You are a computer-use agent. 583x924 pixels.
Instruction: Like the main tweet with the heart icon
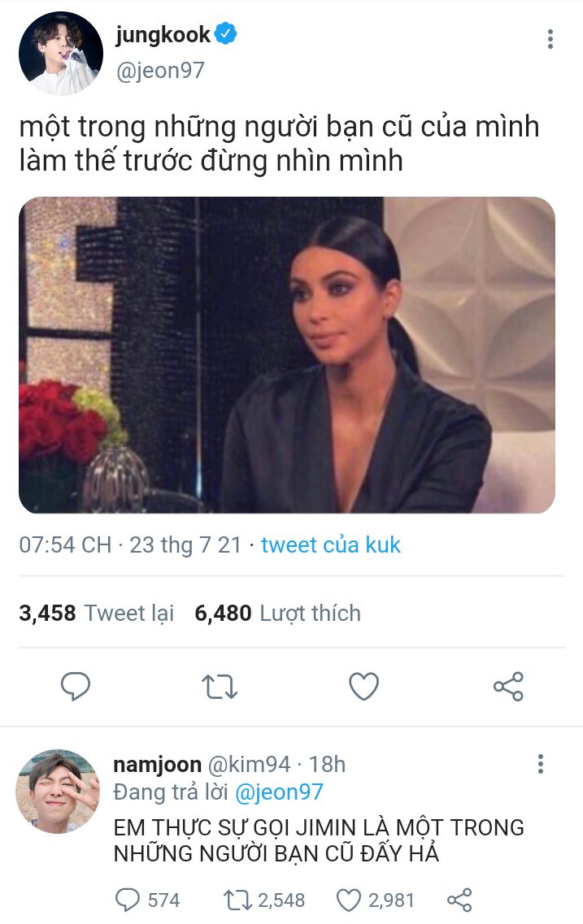[x=363, y=686]
